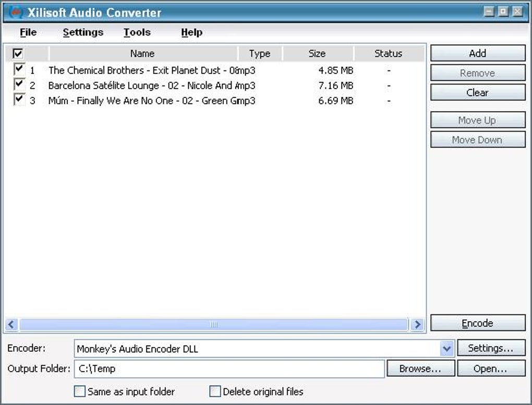Screen dimensions: 532x405
Task: Sort list by Name column header
Action: pyautogui.click(x=143, y=53)
